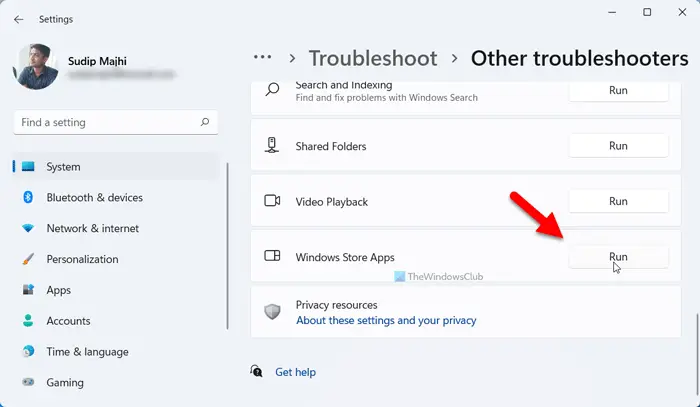Expand the breadcrumb ellipsis menu
The image size is (700, 407).
point(262,57)
